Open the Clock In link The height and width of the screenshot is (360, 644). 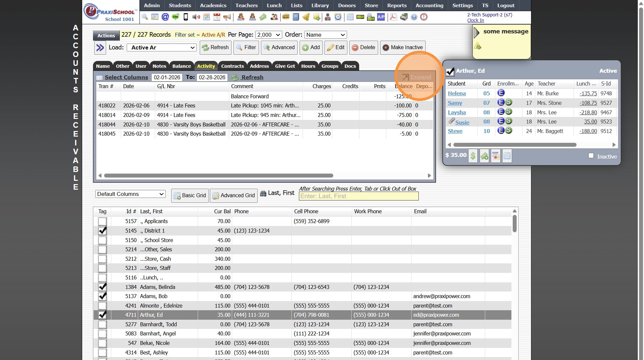[x=475, y=20]
